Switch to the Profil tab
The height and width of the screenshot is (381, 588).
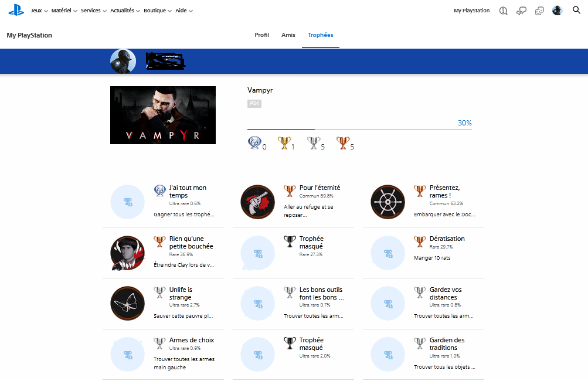tap(261, 35)
